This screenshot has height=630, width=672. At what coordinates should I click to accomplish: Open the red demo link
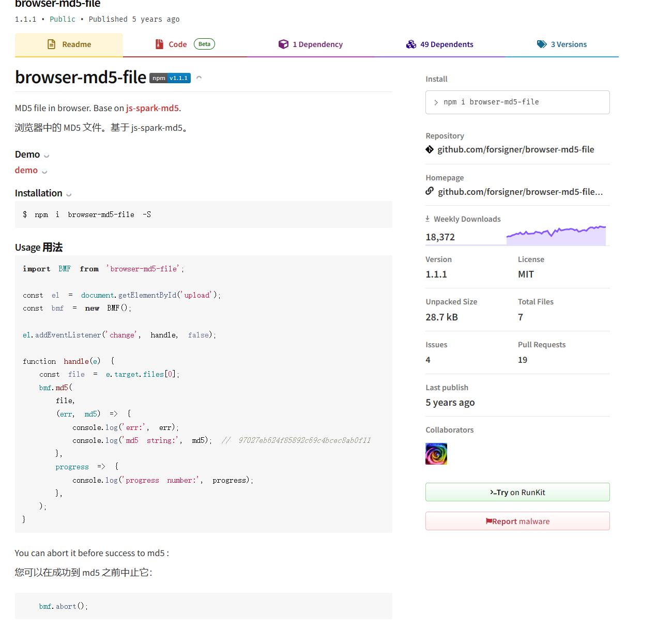(x=26, y=170)
